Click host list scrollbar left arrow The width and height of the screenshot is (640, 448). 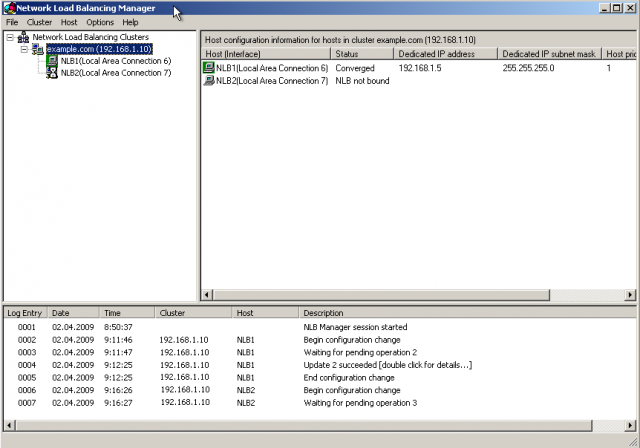[207, 295]
